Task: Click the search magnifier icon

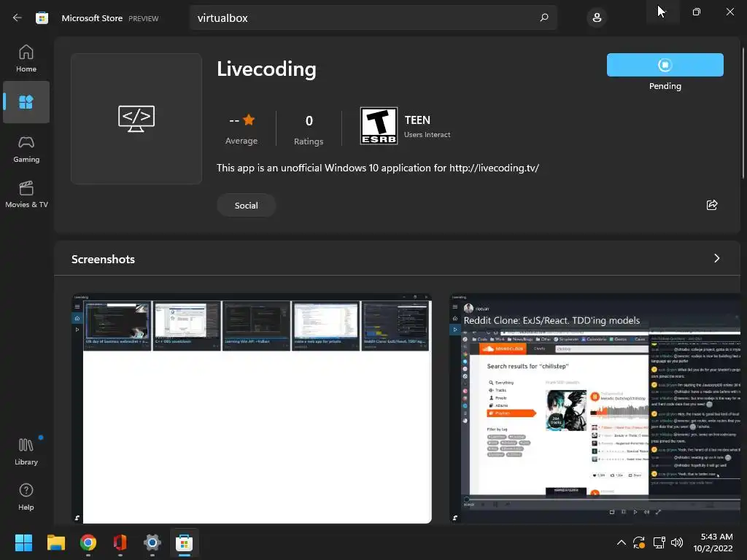Action: point(544,17)
